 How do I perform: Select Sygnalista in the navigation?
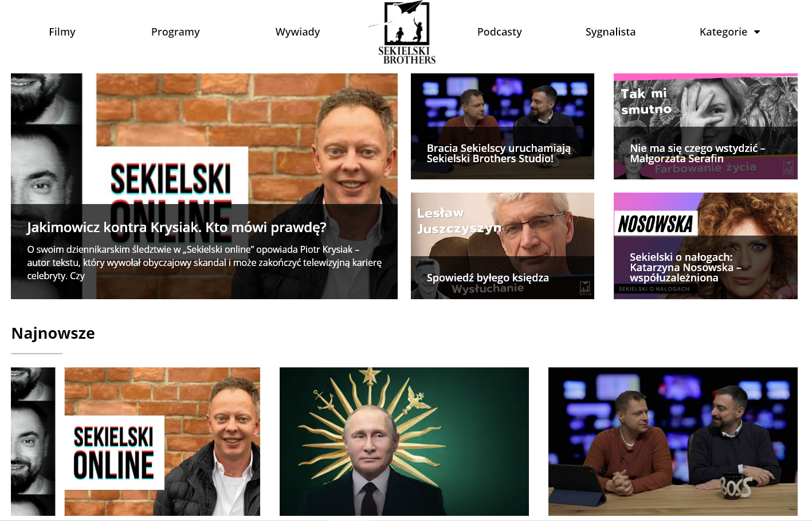(610, 32)
